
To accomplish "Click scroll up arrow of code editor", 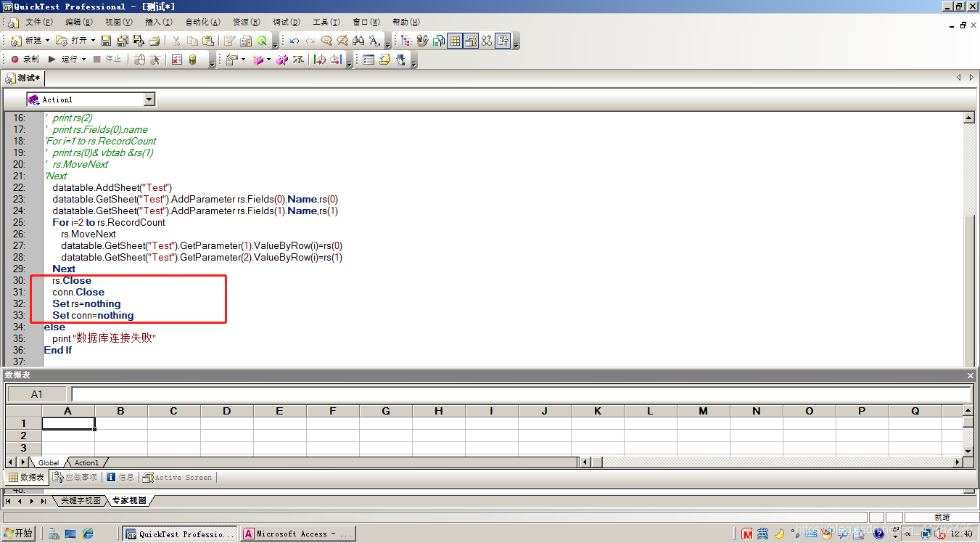I will (968, 118).
